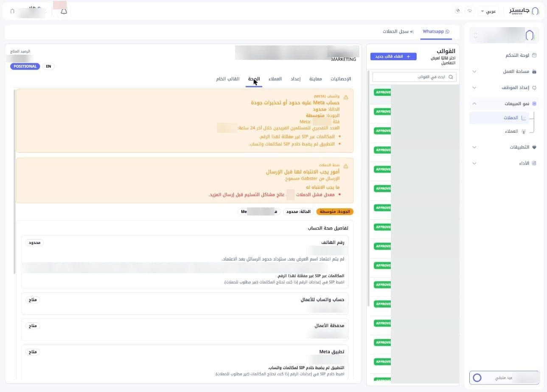Open the notifications bell
This screenshot has width=547, height=392.
coord(64,11)
